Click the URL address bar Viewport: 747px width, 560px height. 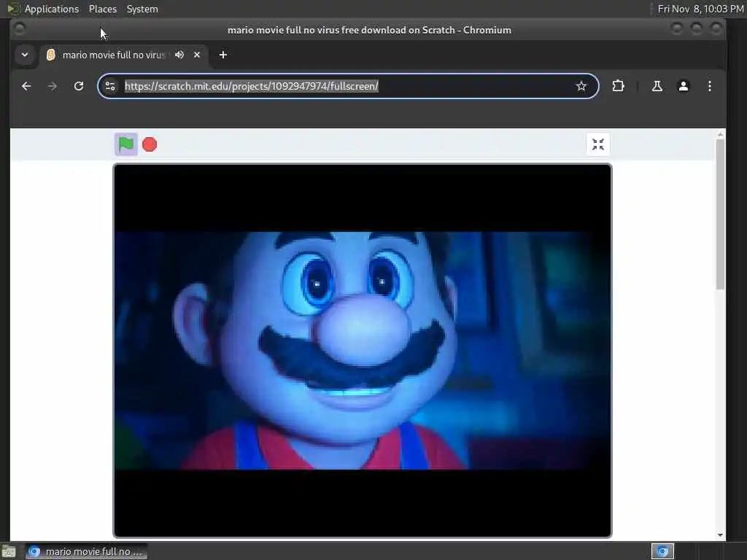click(x=348, y=86)
